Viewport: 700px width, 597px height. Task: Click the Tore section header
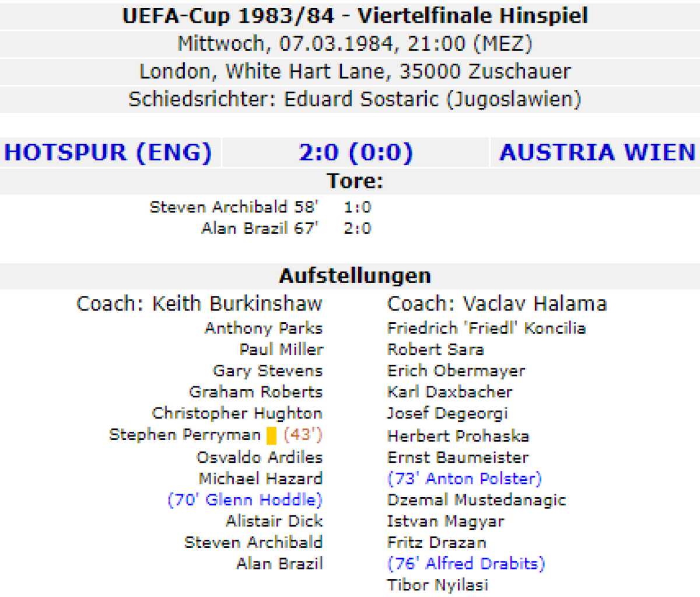(355, 181)
